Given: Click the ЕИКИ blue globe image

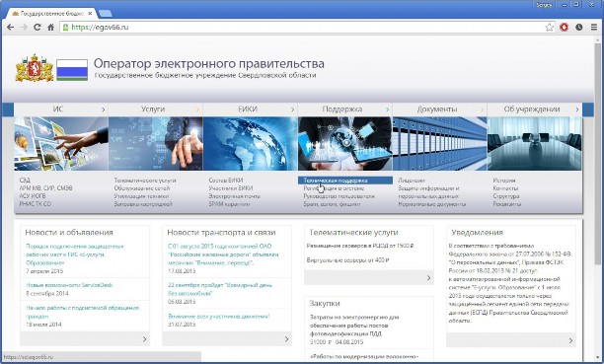Looking at the screenshot, I should click(x=251, y=144).
